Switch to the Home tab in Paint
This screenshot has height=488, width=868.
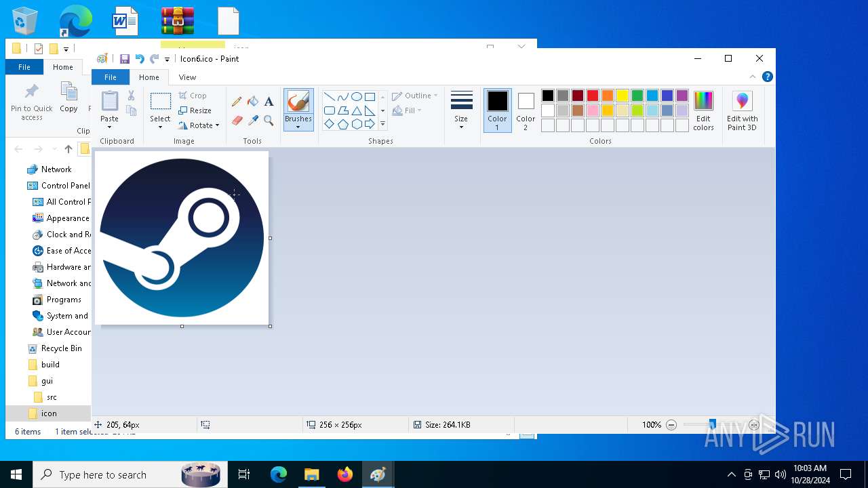click(149, 77)
